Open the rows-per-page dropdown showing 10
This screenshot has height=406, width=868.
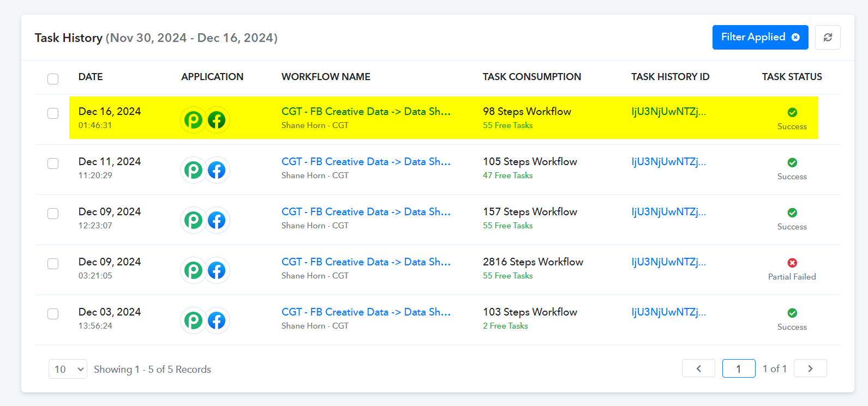click(x=68, y=369)
